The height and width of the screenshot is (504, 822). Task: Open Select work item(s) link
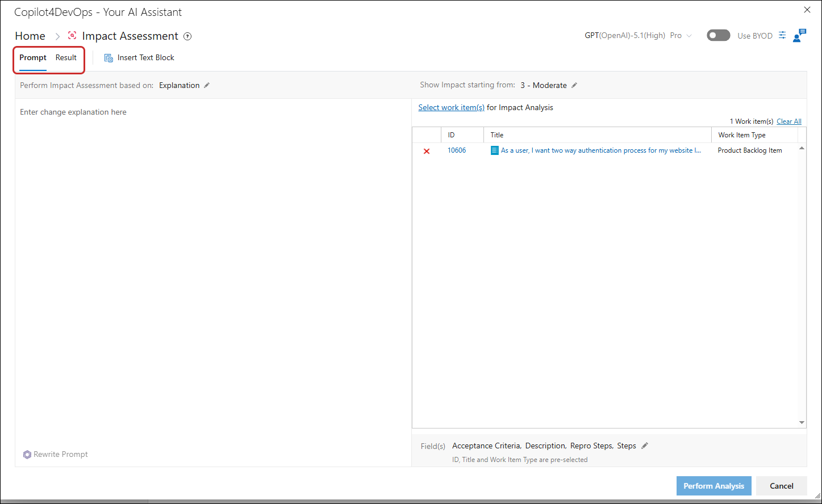click(452, 107)
